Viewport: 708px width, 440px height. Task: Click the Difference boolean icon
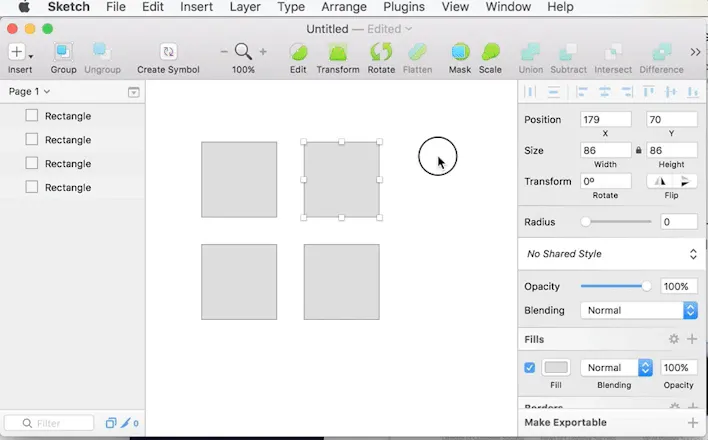tap(661, 52)
